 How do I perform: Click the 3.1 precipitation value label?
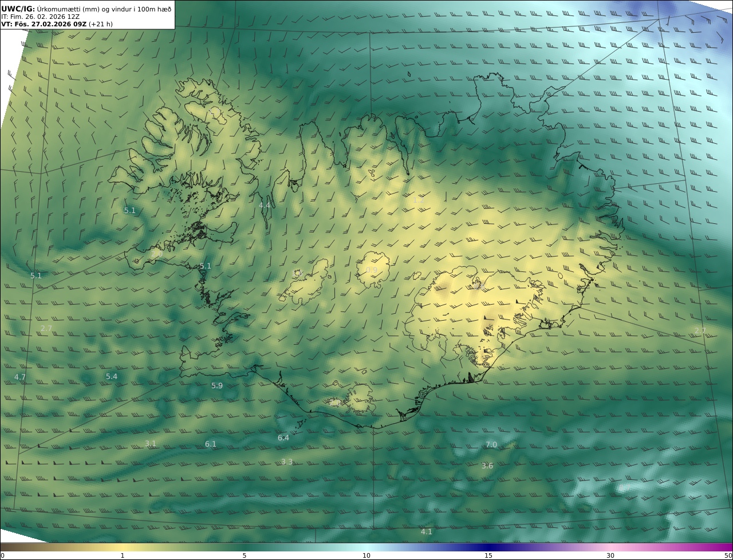(151, 443)
